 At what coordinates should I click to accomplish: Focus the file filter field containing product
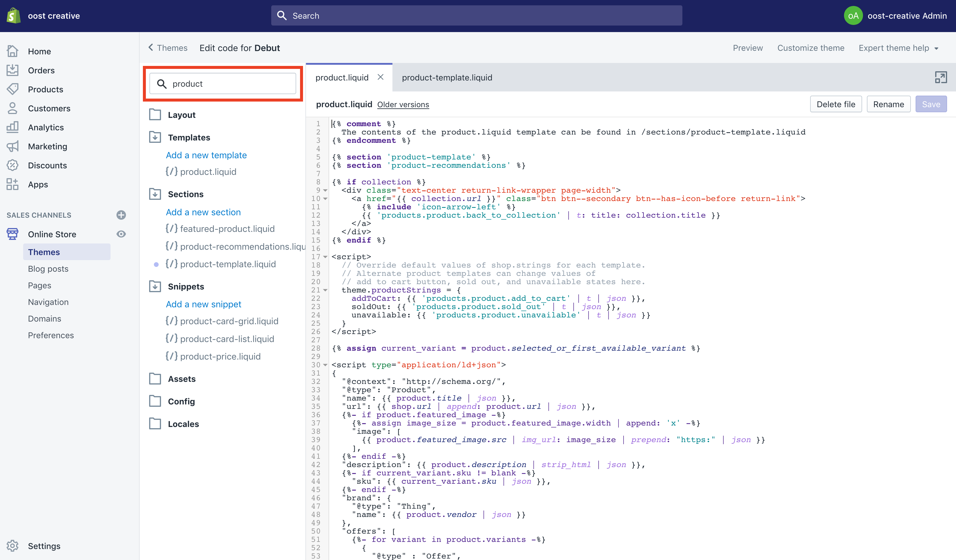click(223, 83)
